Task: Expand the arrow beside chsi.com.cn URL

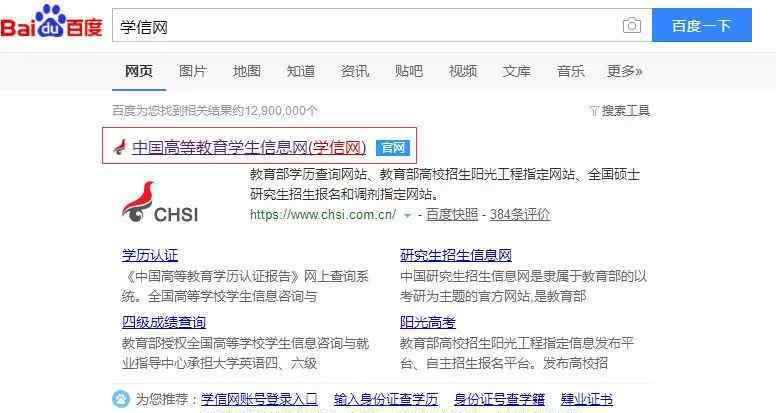Action: [x=407, y=215]
